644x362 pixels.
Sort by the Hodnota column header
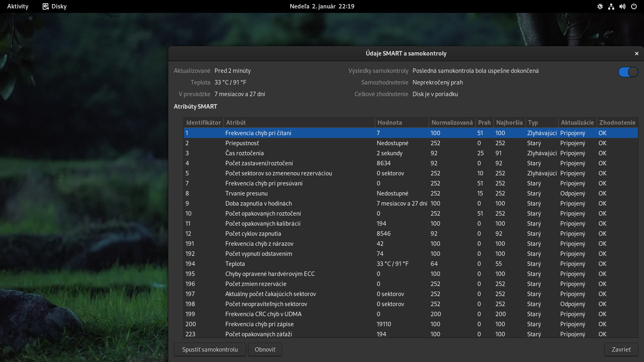389,123
